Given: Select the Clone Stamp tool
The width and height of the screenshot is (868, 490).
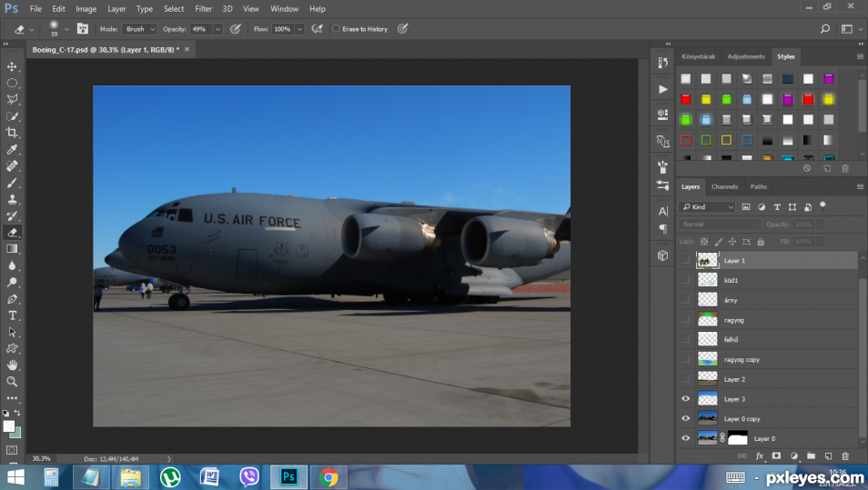Looking at the screenshot, I should 12,199.
